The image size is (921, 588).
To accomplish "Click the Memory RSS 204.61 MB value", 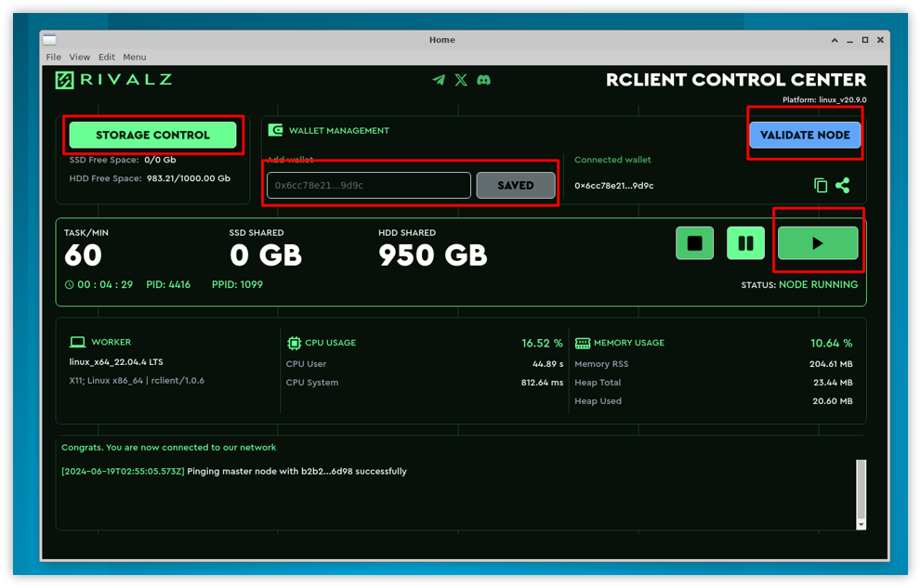I will [x=831, y=364].
